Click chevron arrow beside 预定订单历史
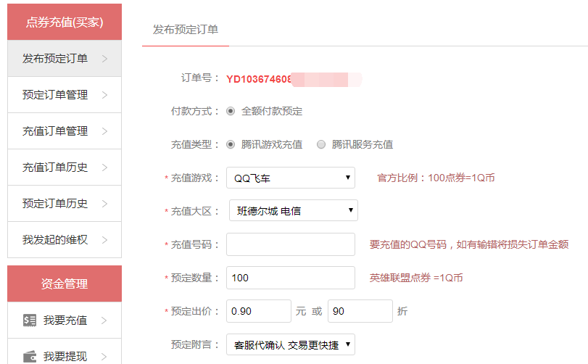Image resolution: width=588 pixels, height=364 pixels. click(x=104, y=204)
